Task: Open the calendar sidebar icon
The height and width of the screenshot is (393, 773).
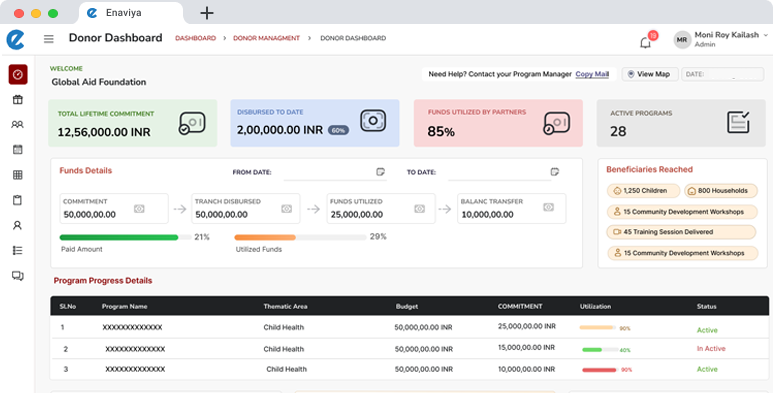Action: pos(18,149)
